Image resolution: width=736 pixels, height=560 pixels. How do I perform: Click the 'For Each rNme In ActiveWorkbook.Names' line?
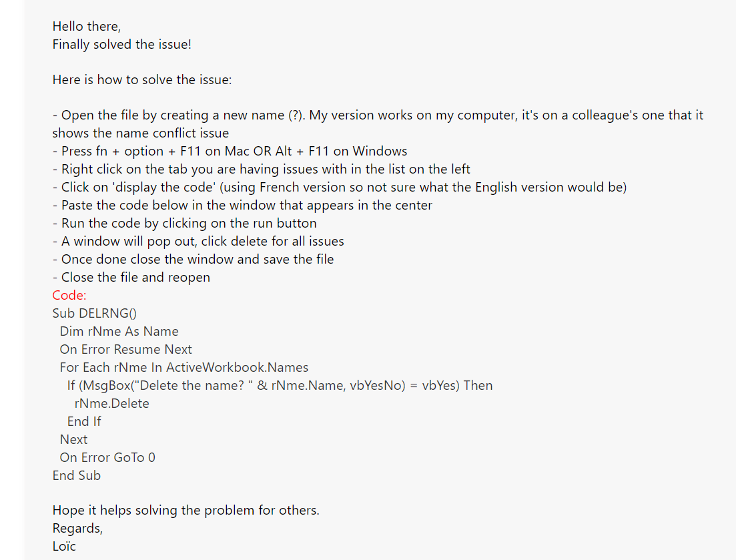tap(184, 367)
